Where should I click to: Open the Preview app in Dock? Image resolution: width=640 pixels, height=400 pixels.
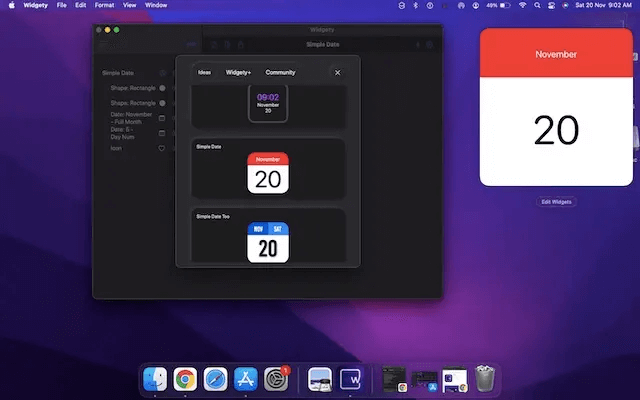[x=321, y=378]
